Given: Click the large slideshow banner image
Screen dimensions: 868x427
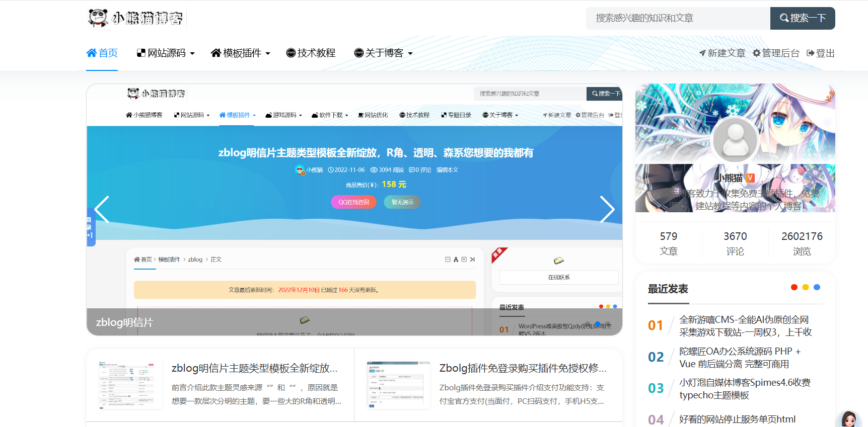Looking at the screenshot, I should [354, 209].
